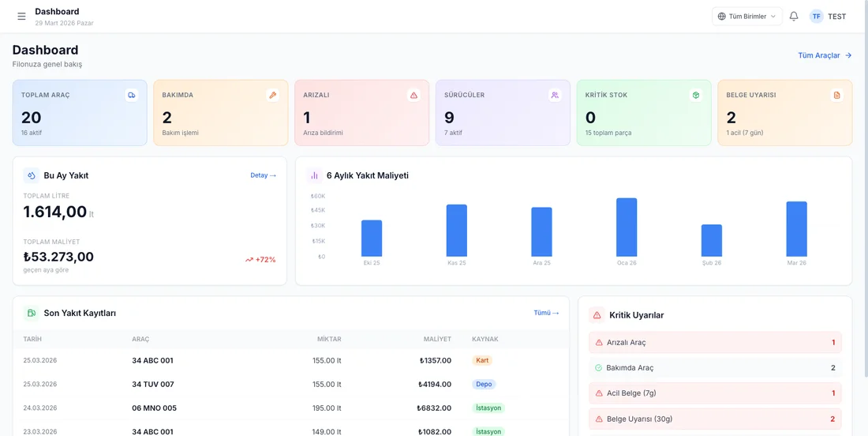Click the vehicle icon on Toplam Araç card

coord(132,95)
